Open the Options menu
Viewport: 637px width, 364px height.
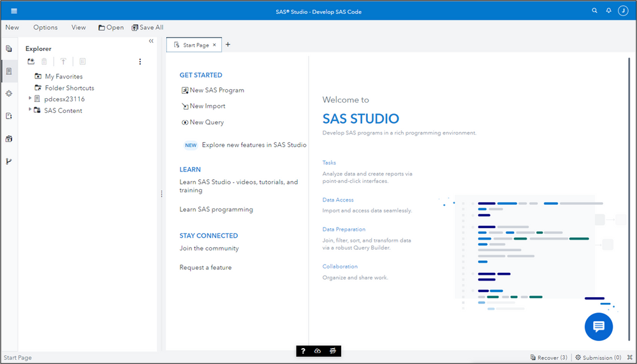click(45, 27)
